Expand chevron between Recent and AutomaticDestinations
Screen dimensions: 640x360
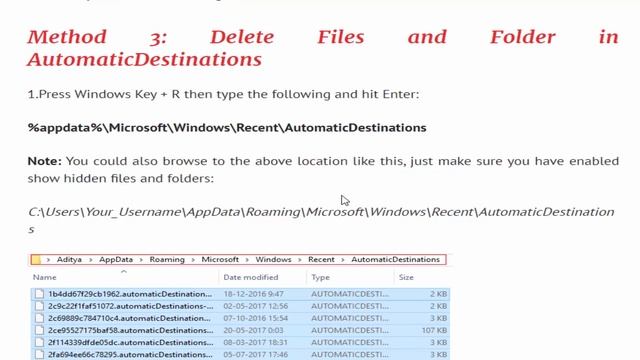point(343,260)
